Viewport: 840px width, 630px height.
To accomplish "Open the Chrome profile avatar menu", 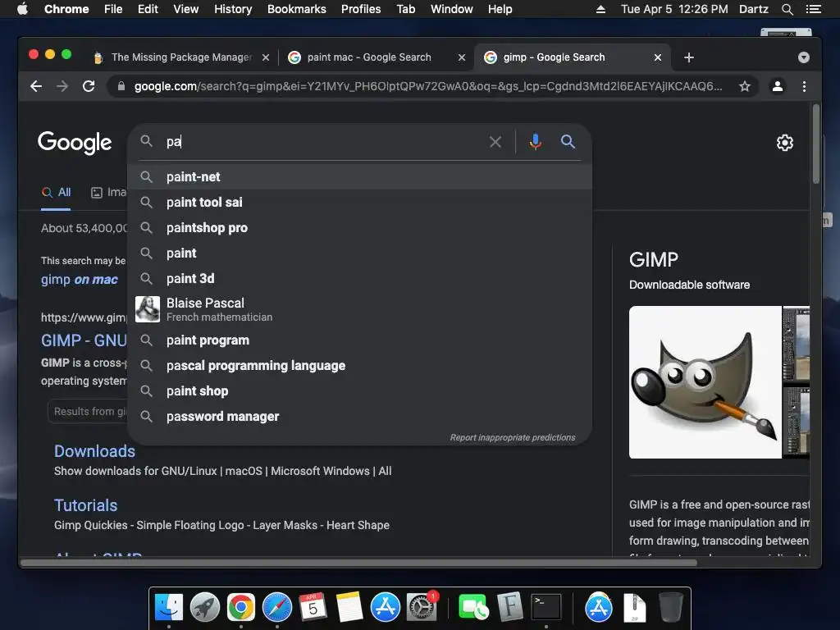I will 778,86.
